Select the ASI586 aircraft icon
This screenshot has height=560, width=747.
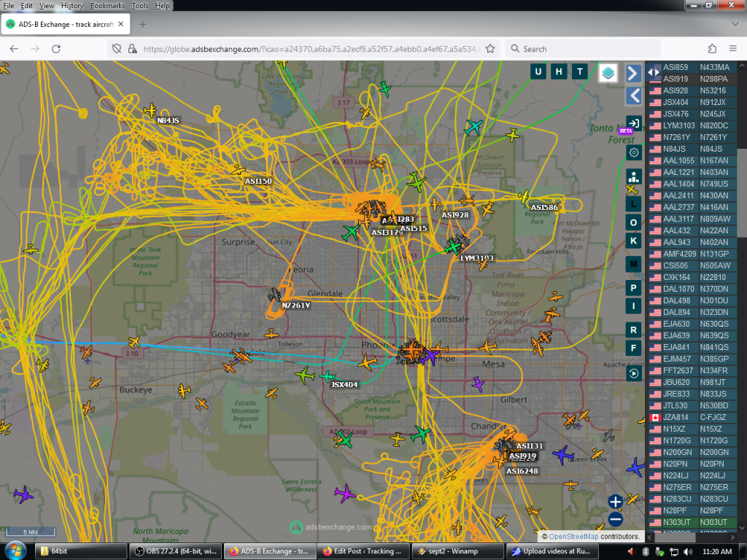[x=524, y=197]
